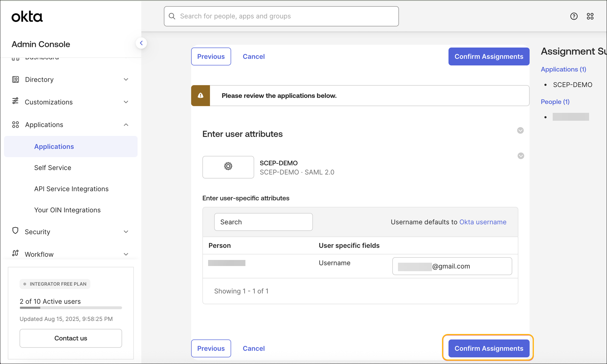Click the Security shield icon
The width and height of the screenshot is (607, 364).
pos(15,231)
